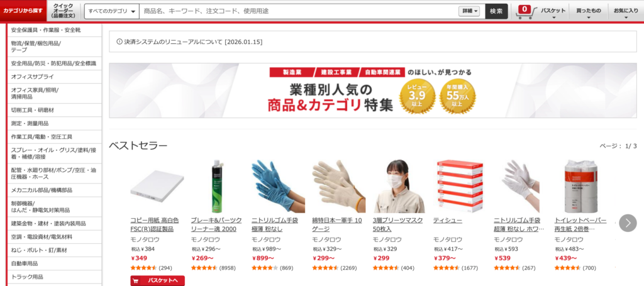
Task: Click the 55万人 yearly purchase gold badge
Action: [x=457, y=96]
